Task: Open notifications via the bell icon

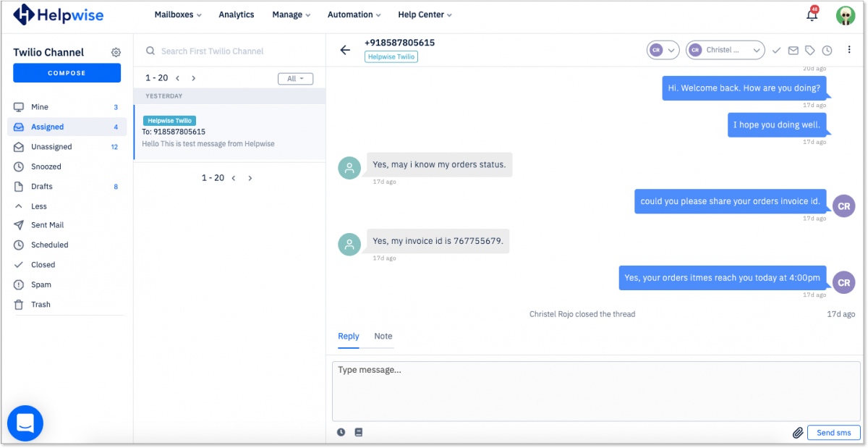Action: click(x=811, y=14)
